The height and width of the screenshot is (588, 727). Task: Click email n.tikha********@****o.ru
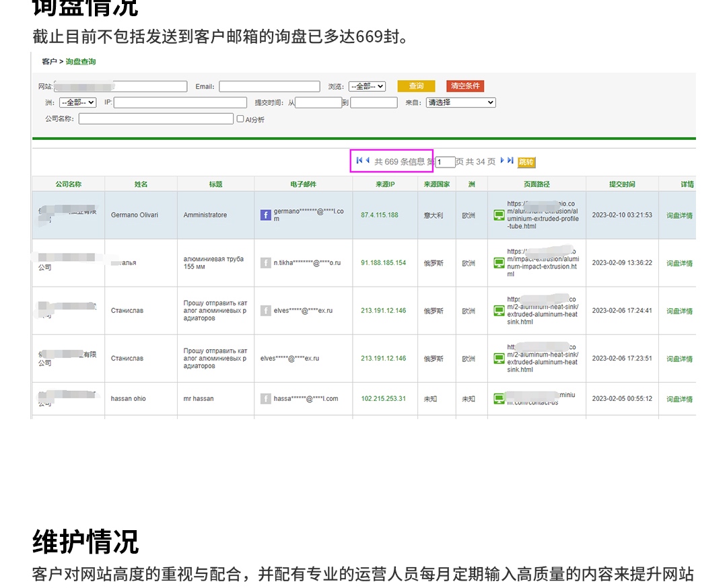[x=307, y=263]
